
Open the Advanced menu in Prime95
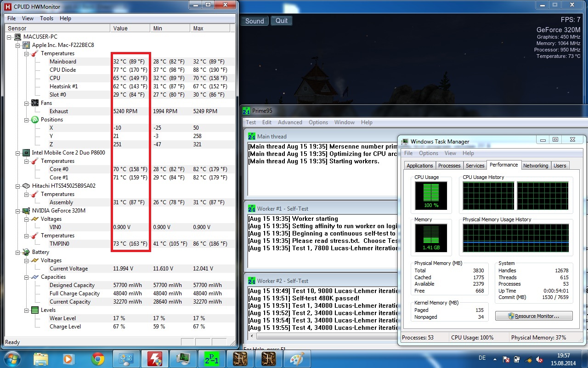tap(290, 122)
